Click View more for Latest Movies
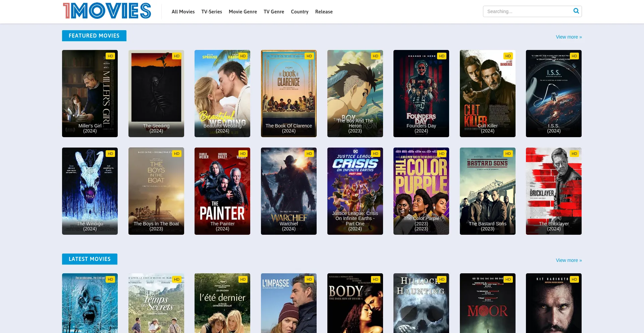 [569, 260]
